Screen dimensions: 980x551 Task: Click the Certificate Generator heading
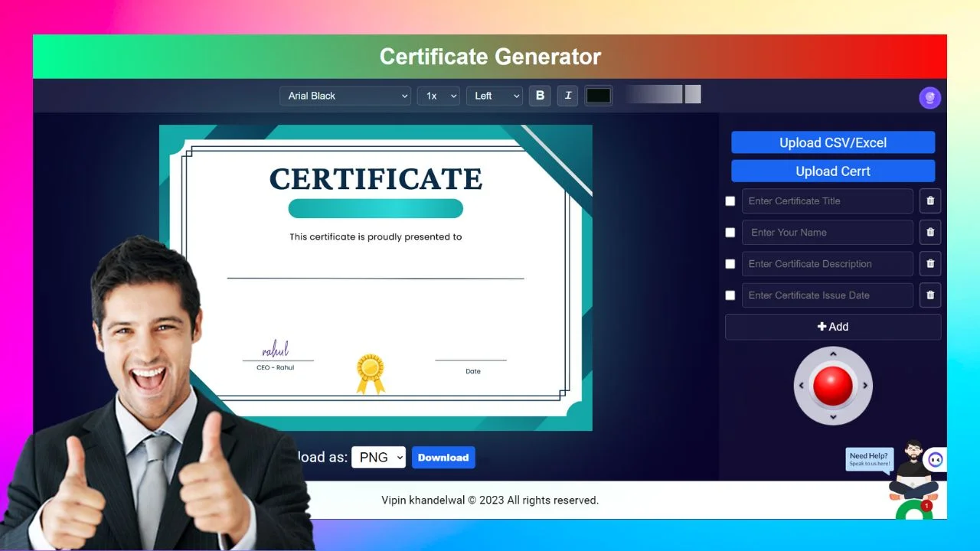tap(490, 57)
